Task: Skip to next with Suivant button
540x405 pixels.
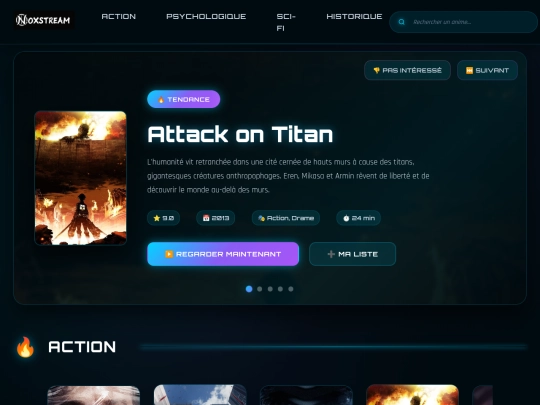Action: (487, 70)
